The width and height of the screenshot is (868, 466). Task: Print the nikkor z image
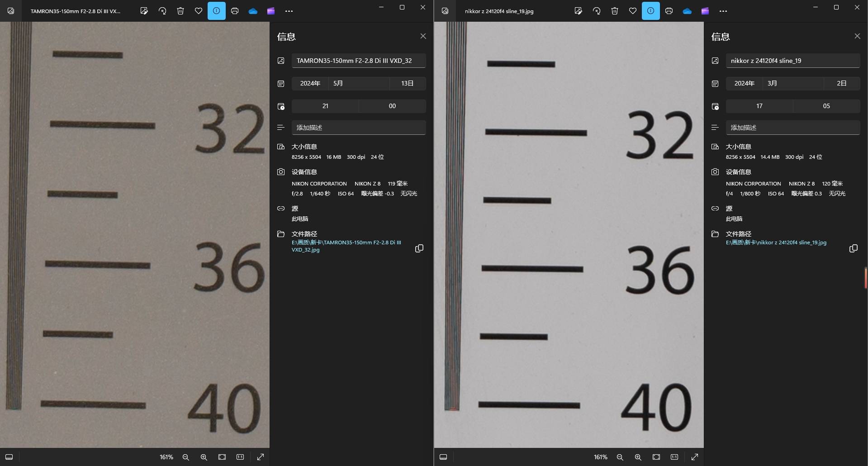coord(669,11)
